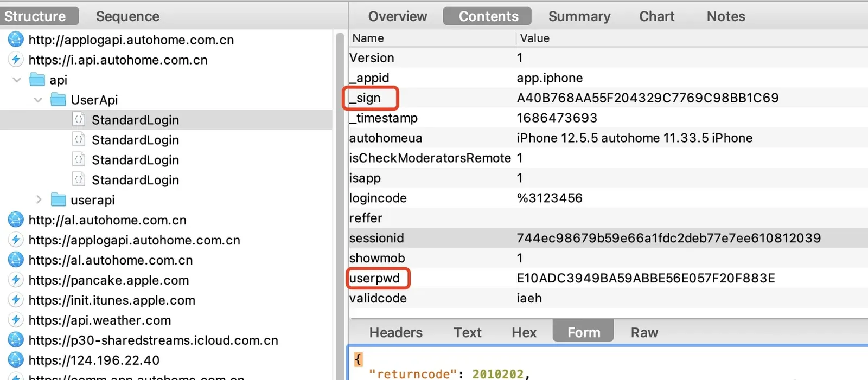The height and width of the screenshot is (380, 868).
Task: Select host https://init.itunes.apple.com
Action: pos(112,300)
